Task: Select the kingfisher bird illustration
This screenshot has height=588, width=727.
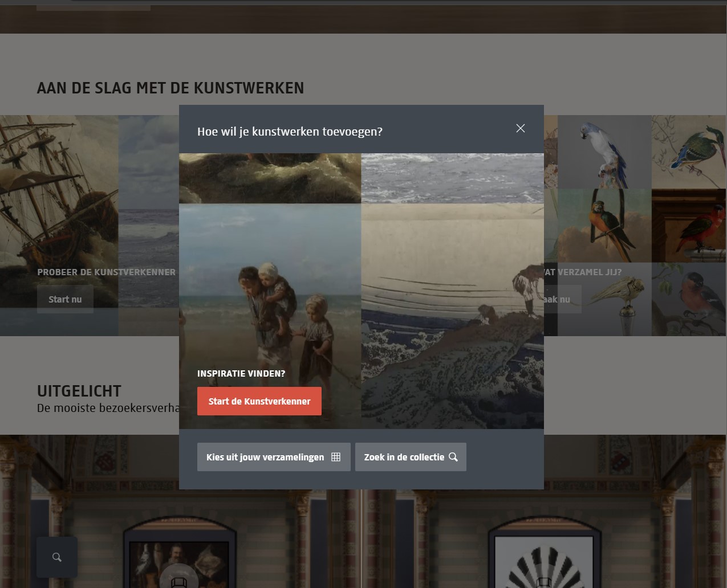Action: (x=689, y=152)
